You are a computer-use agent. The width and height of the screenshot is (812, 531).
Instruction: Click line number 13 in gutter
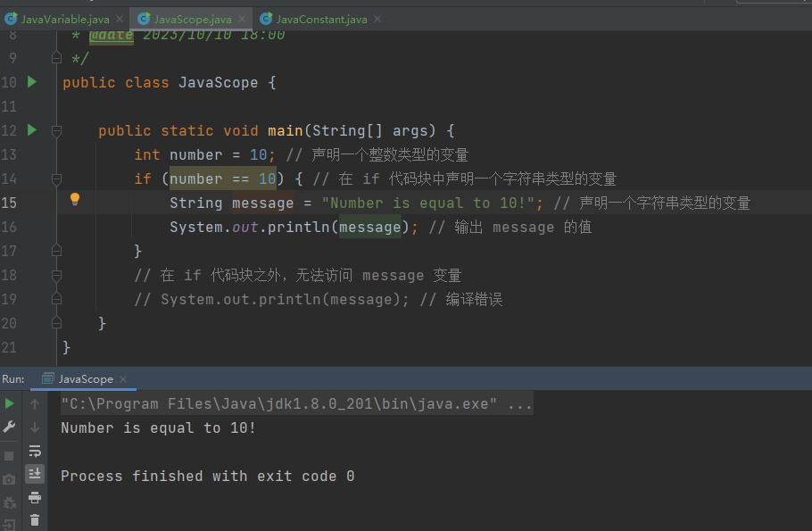coord(9,154)
